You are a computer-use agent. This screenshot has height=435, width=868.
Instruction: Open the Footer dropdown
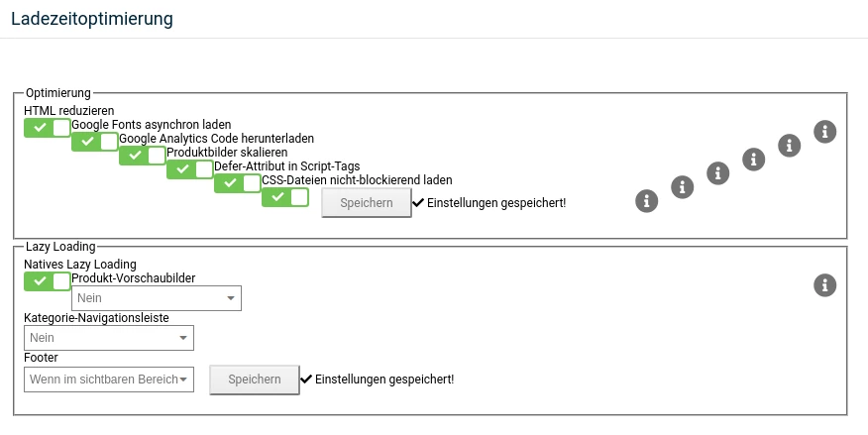click(x=109, y=380)
